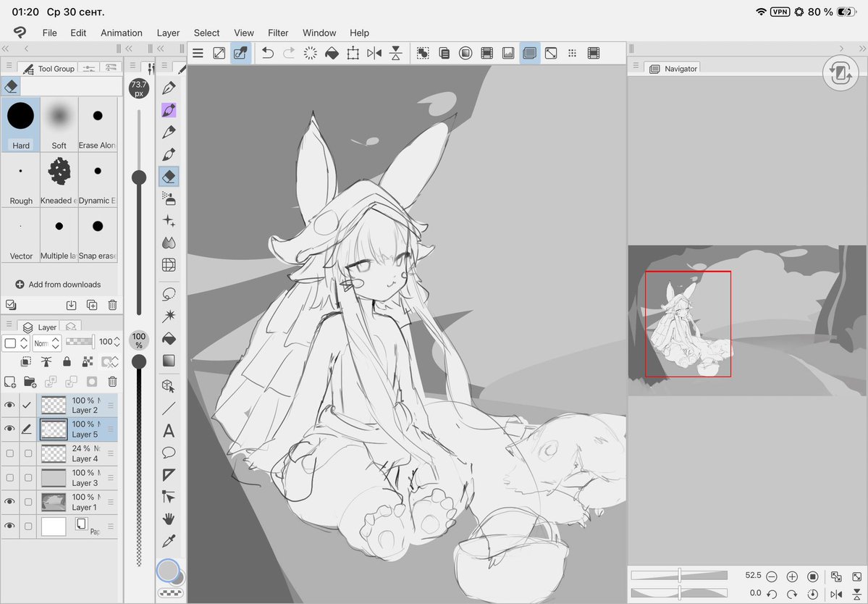Hide Layer 5 with its eye icon

coord(9,429)
